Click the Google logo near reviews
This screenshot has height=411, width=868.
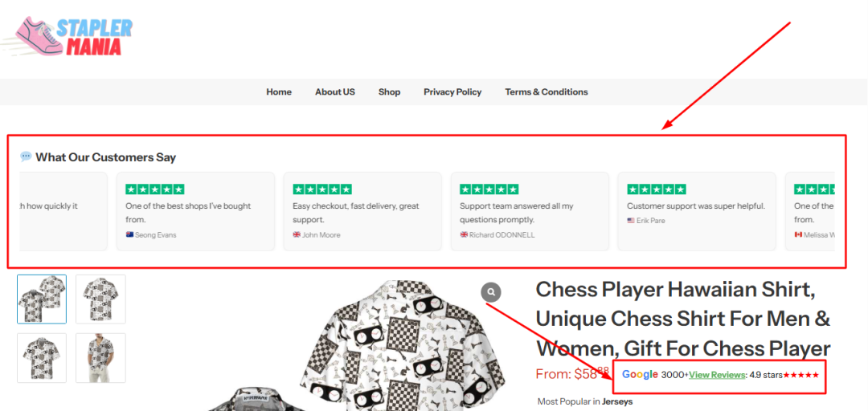coord(640,374)
